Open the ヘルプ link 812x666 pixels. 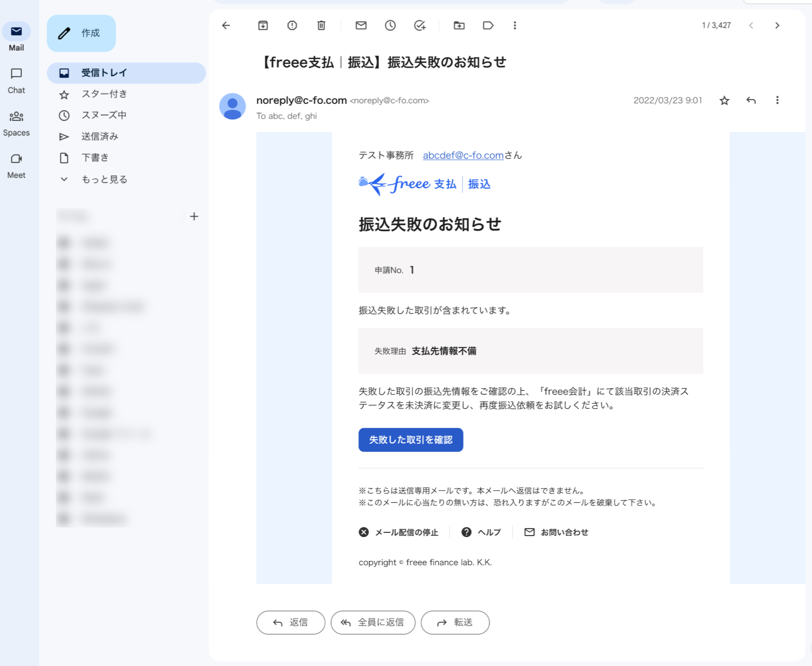point(481,532)
